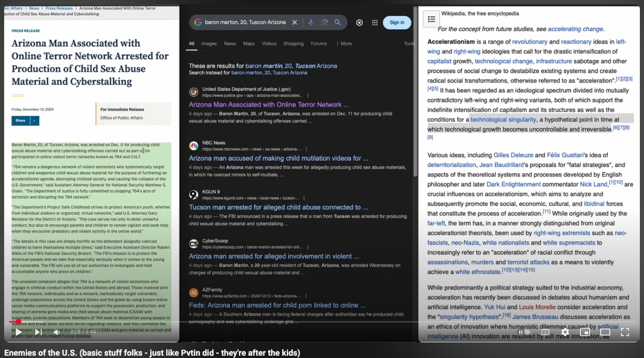Open the 'technological singularity' Wikipedia link
The height and width of the screenshot is (358, 644).
pos(503,120)
